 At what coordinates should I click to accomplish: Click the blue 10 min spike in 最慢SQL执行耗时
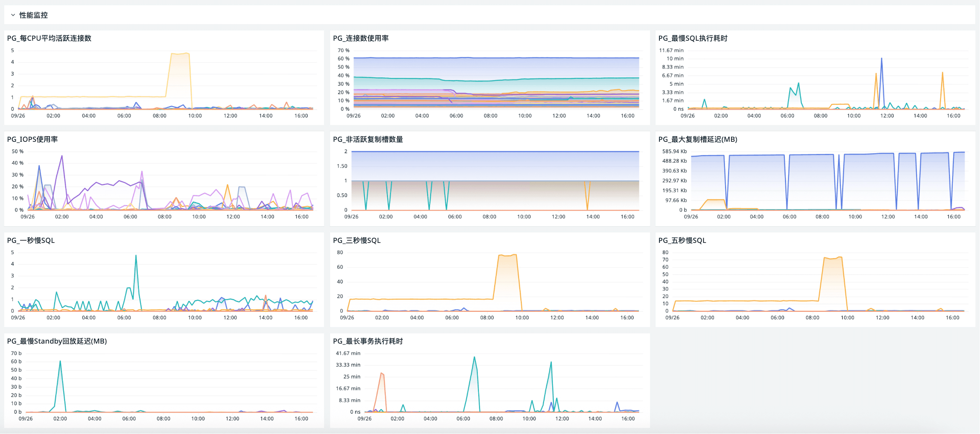pos(881,59)
